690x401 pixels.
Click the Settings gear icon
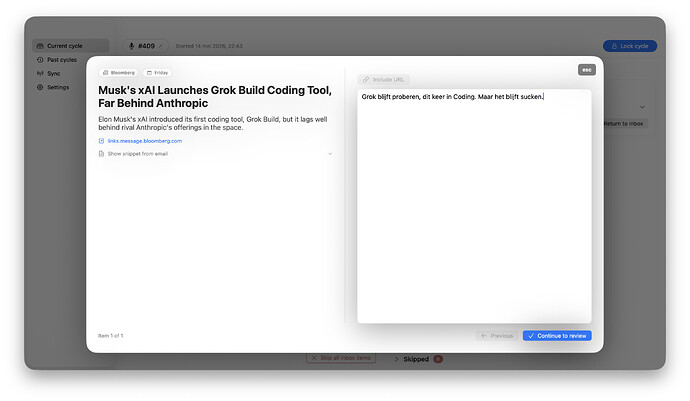[x=40, y=87]
